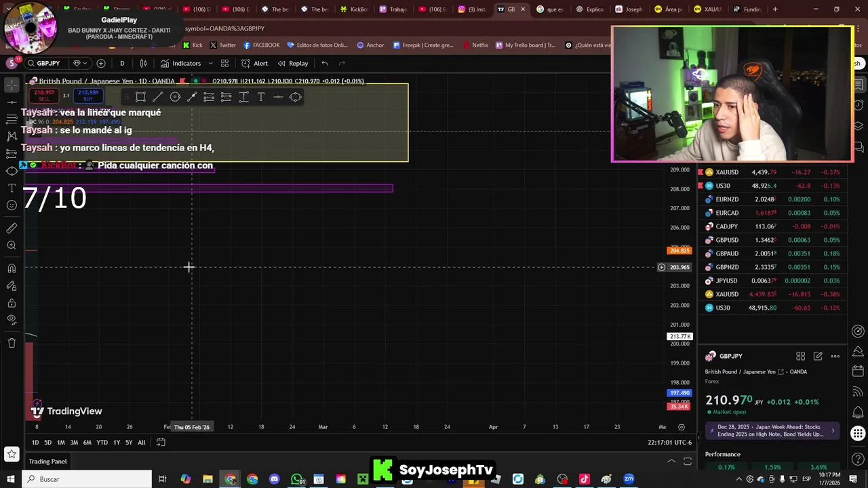Select the 5D date range
The height and width of the screenshot is (488, 868).
click(x=47, y=443)
